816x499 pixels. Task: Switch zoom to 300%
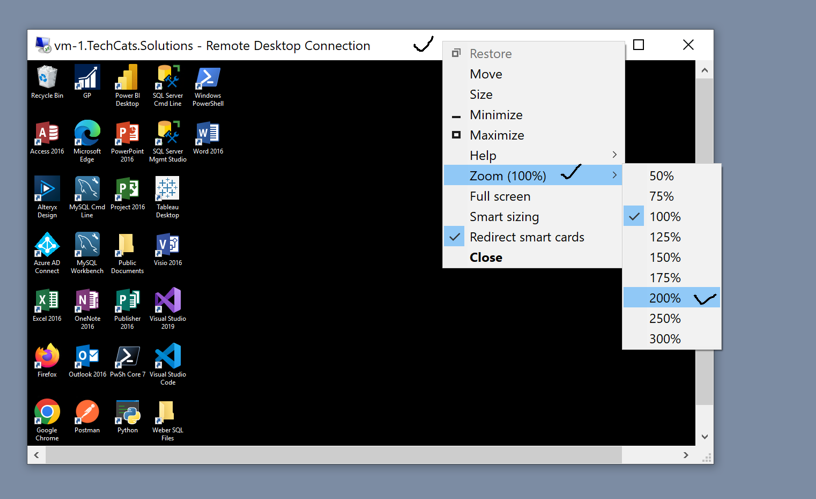coord(671,339)
